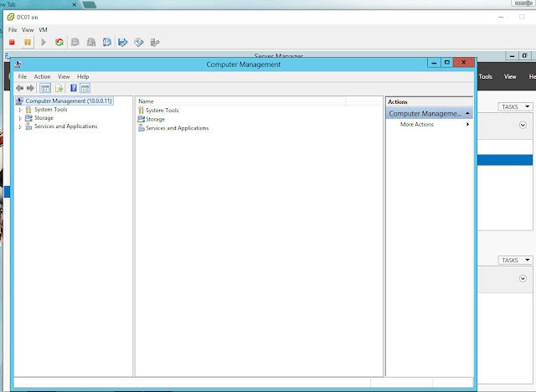
Task: Click the DC01 VM console window icon
Action: click(11, 17)
